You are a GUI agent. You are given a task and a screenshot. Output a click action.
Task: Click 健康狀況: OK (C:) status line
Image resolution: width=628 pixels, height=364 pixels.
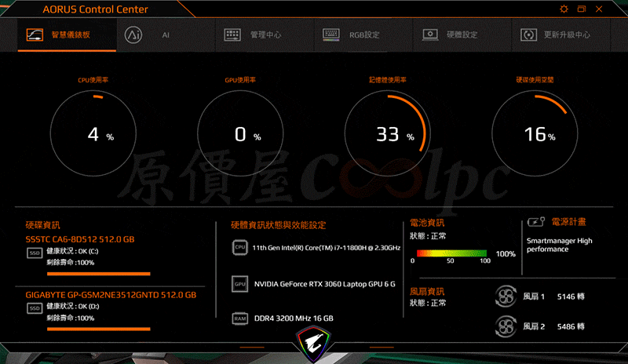(72, 251)
